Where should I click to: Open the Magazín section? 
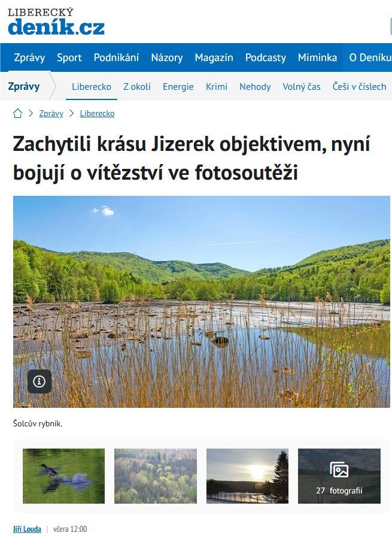click(214, 57)
